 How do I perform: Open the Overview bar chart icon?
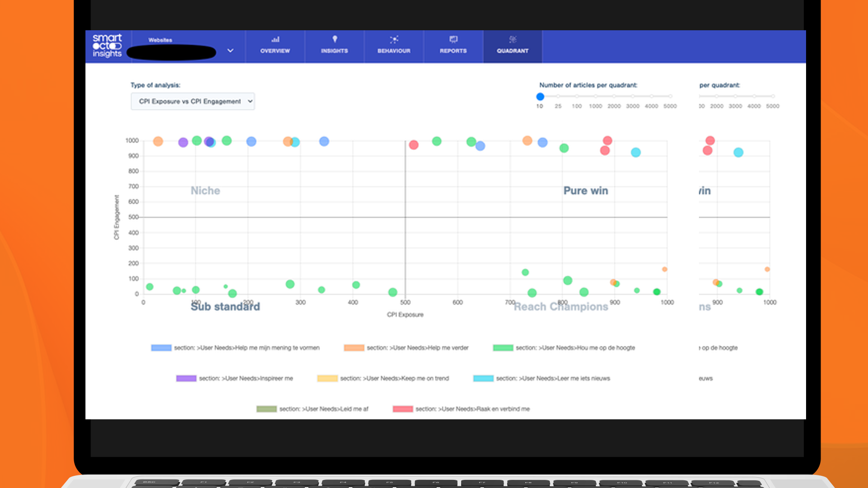(275, 39)
